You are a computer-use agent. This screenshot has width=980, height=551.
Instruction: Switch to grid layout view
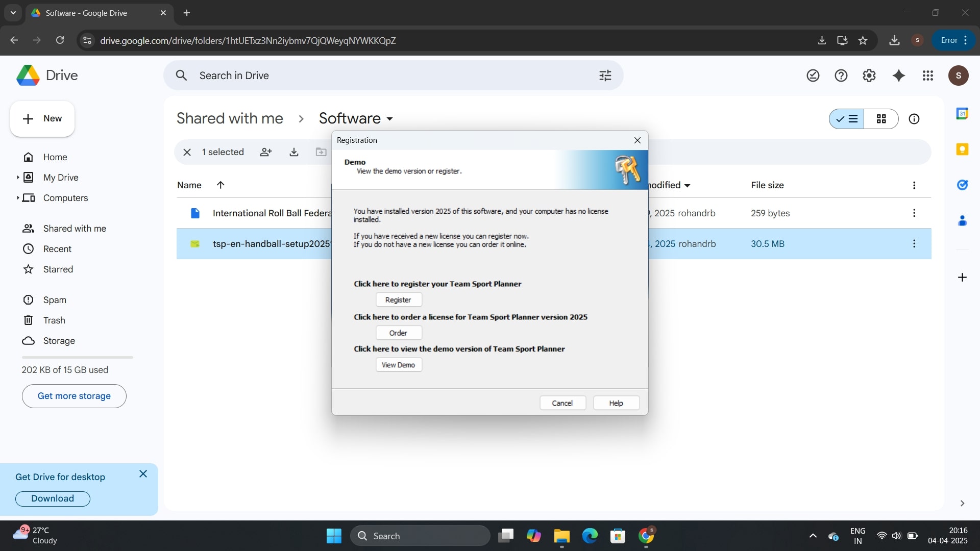coord(881,119)
